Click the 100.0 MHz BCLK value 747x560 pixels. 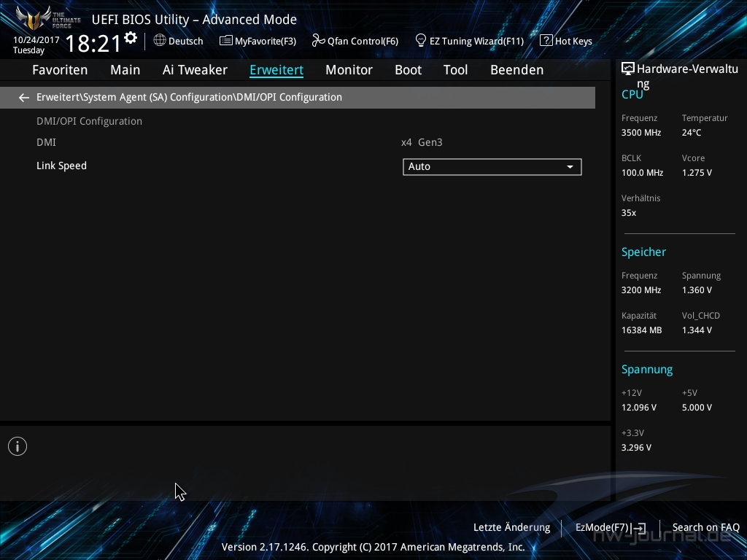point(642,173)
